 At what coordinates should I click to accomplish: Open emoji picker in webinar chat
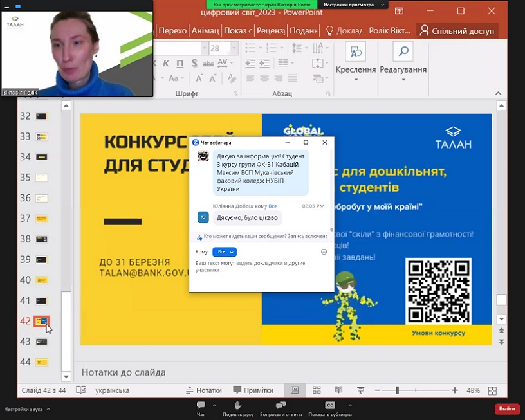click(x=324, y=251)
